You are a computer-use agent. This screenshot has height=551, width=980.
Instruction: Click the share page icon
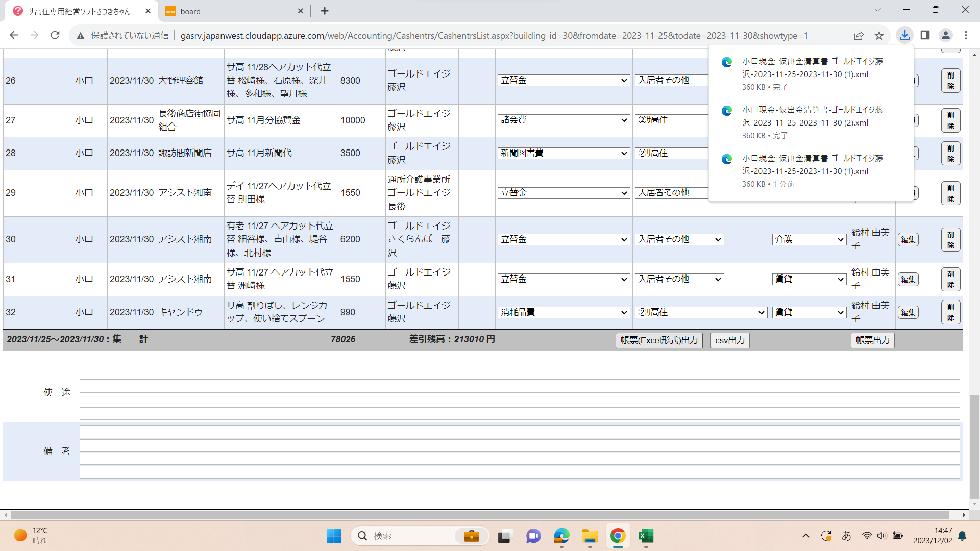point(859,35)
